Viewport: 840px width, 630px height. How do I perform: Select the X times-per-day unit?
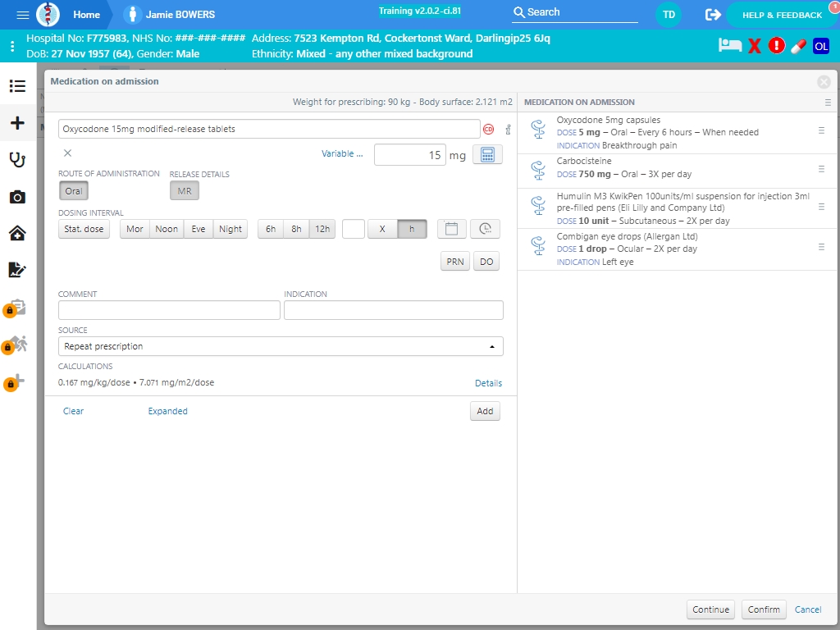pos(382,229)
